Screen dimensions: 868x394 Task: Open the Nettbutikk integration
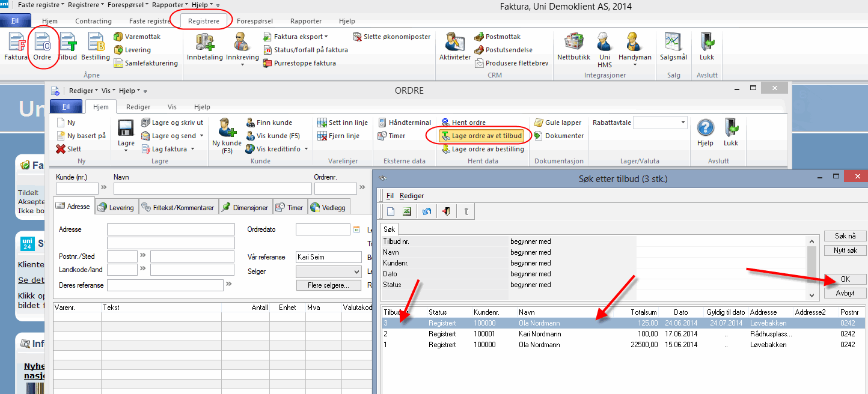click(x=573, y=46)
